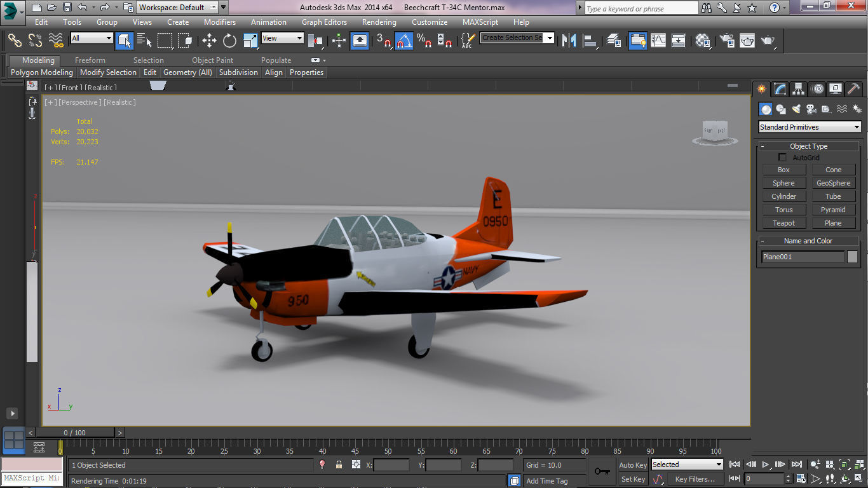Toggle the Selection Lock padlock
The image size is (868, 488).
point(339,464)
